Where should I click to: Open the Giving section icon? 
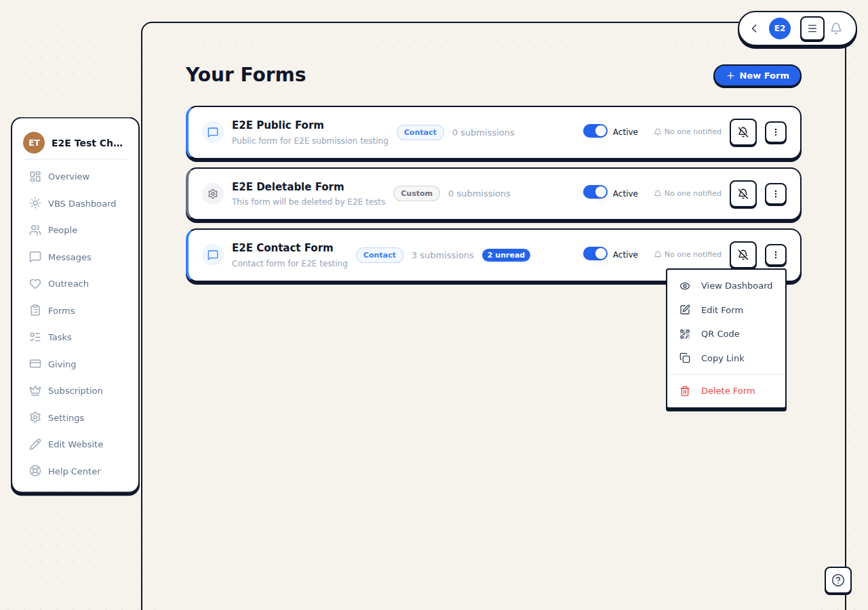(x=35, y=364)
